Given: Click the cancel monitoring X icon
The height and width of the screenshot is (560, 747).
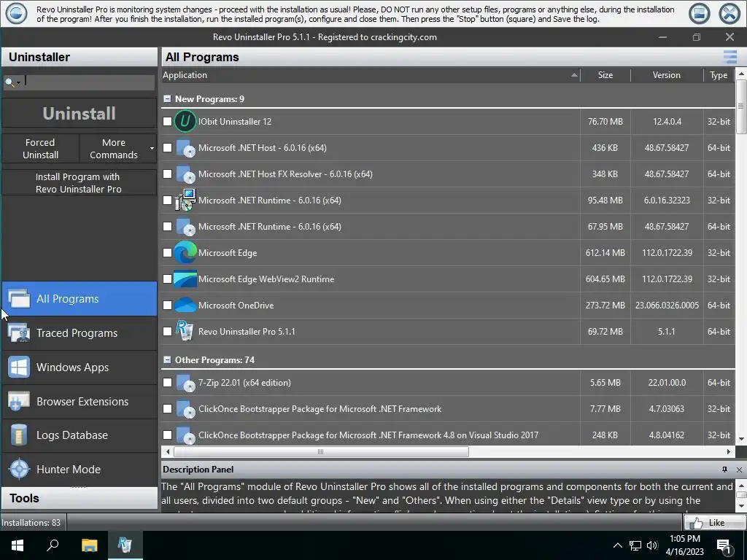Looking at the screenshot, I should [x=729, y=13].
